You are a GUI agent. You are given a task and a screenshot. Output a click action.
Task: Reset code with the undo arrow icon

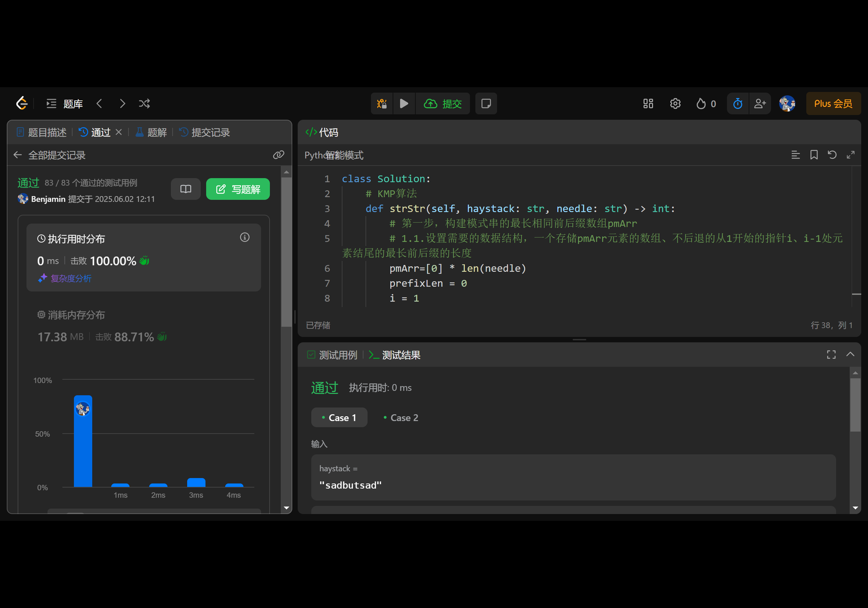click(832, 155)
